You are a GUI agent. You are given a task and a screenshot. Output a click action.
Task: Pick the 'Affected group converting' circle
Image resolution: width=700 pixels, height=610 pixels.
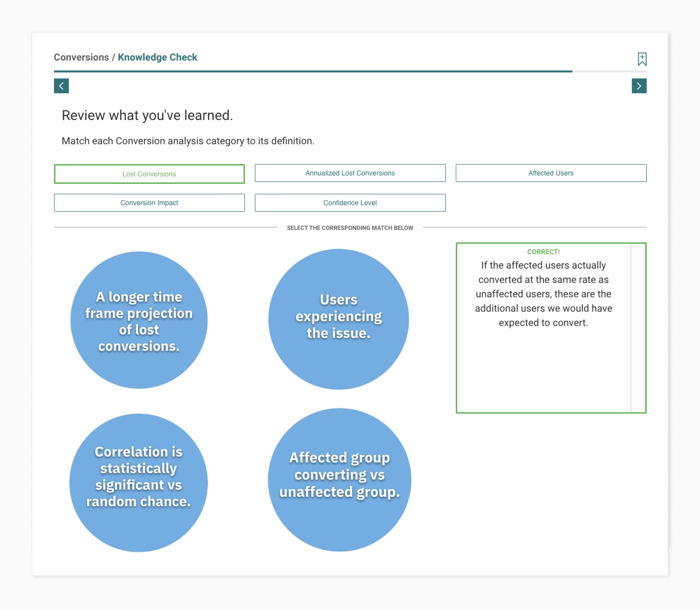[x=339, y=480]
